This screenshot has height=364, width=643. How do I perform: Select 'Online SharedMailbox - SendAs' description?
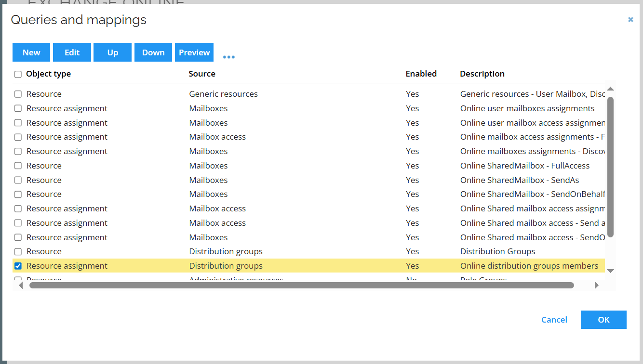pyautogui.click(x=520, y=180)
